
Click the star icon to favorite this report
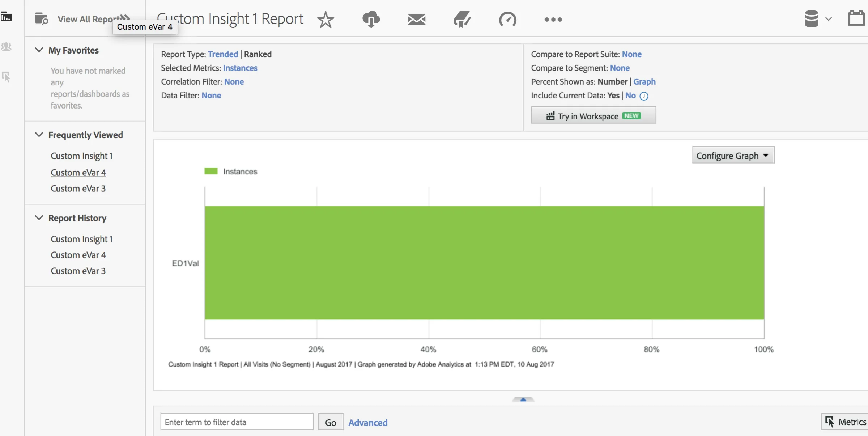coord(325,20)
